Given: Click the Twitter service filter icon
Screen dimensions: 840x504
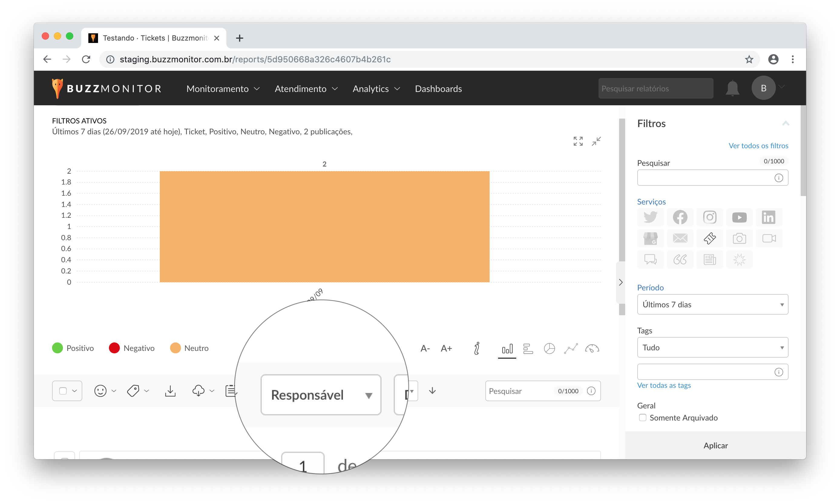Looking at the screenshot, I should pyautogui.click(x=650, y=217).
